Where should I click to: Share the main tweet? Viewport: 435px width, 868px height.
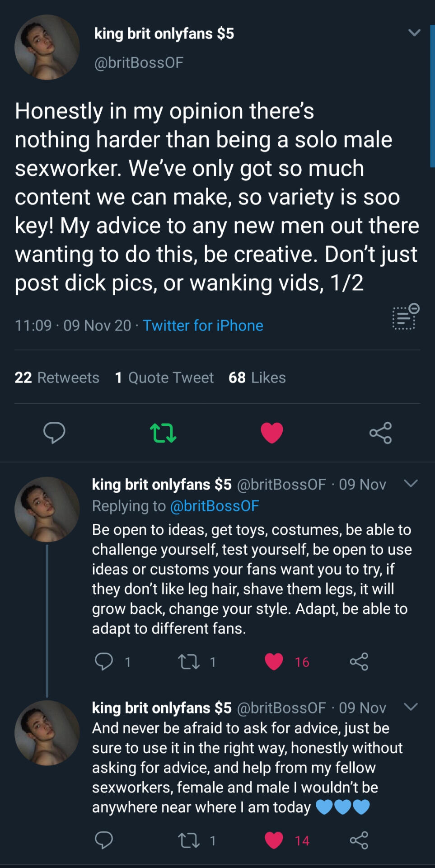click(x=380, y=433)
